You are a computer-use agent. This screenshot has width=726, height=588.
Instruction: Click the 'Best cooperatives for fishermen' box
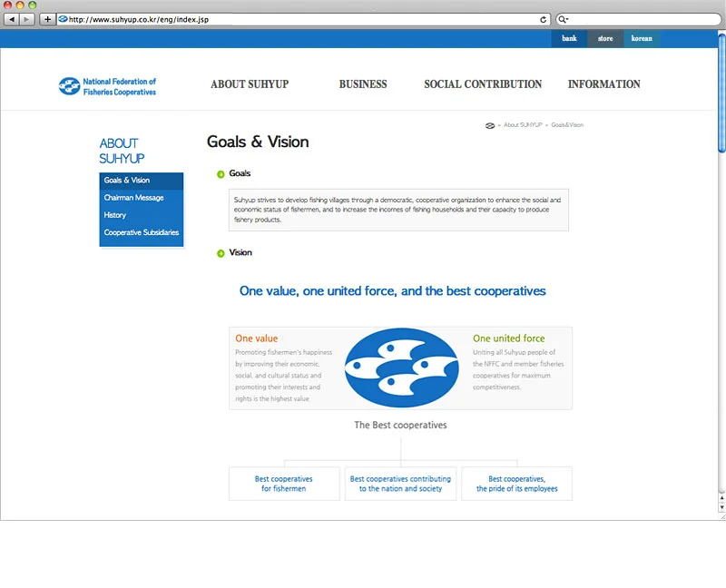point(284,484)
